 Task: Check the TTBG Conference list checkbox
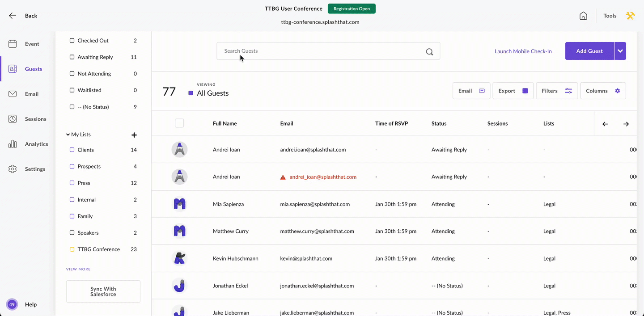coord(72,249)
